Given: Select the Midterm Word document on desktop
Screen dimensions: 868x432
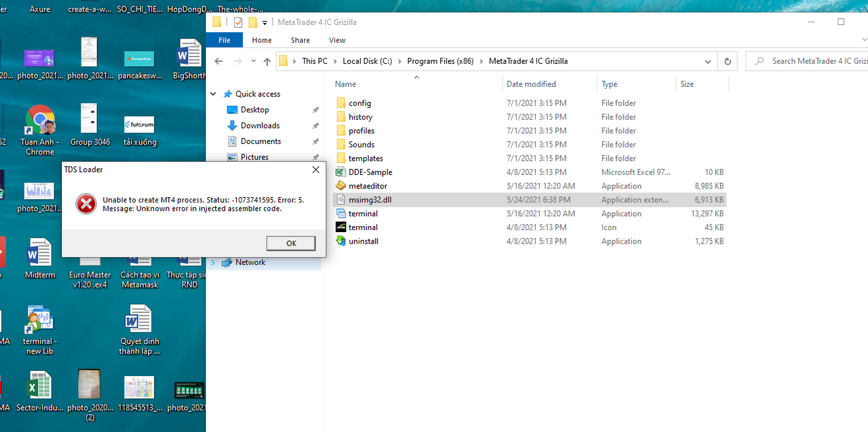Looking at the screenshot, I should click(40, 258).
